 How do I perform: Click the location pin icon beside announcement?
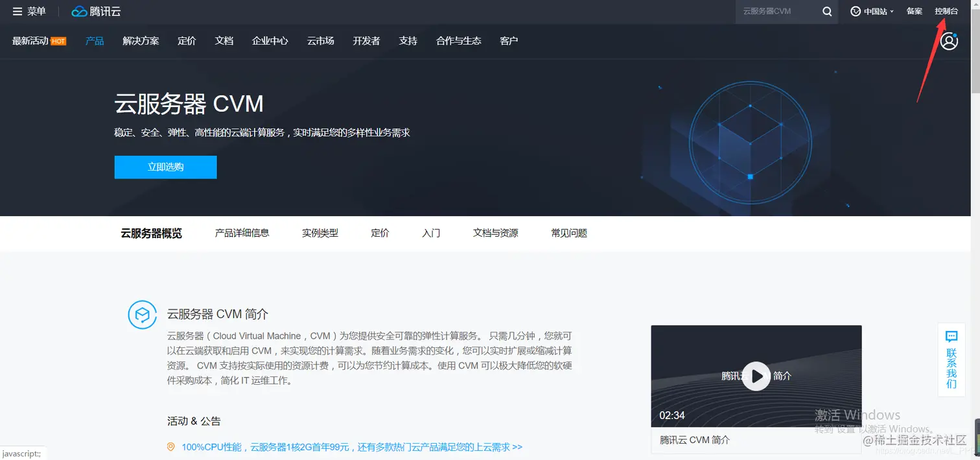pyautogui.click(x=171, y=447)
